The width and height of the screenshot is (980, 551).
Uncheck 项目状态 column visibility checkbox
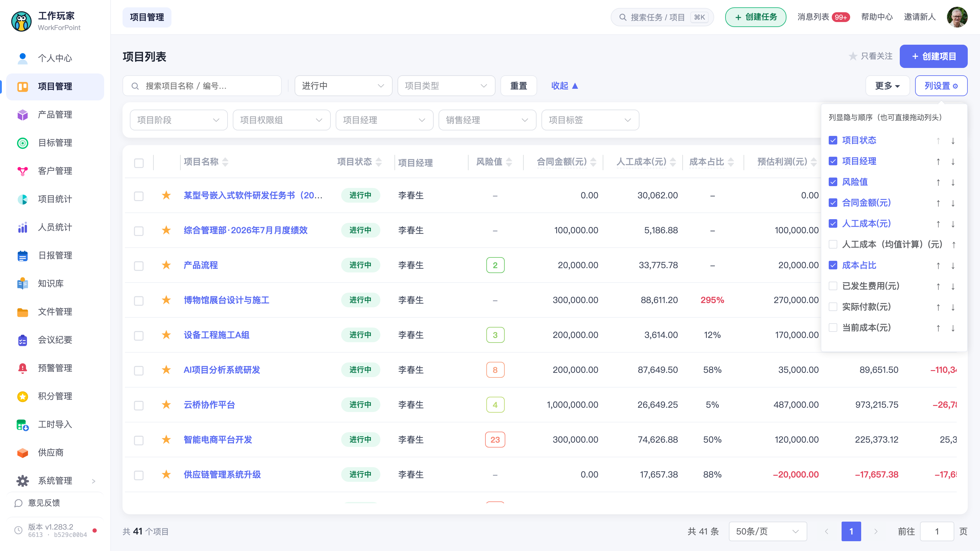point(833,140)
